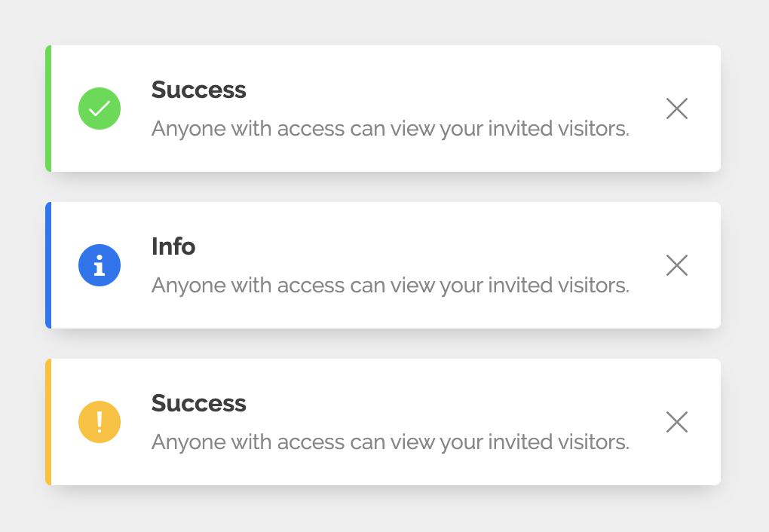Click the green accent bar on first card
Viewport: 769px width, 532px height.
tap(48, 109)
